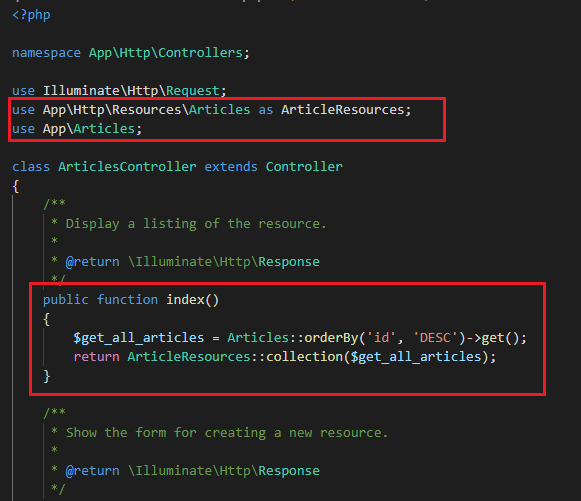Click ArticleResources in the return statement

click(189, 357)
